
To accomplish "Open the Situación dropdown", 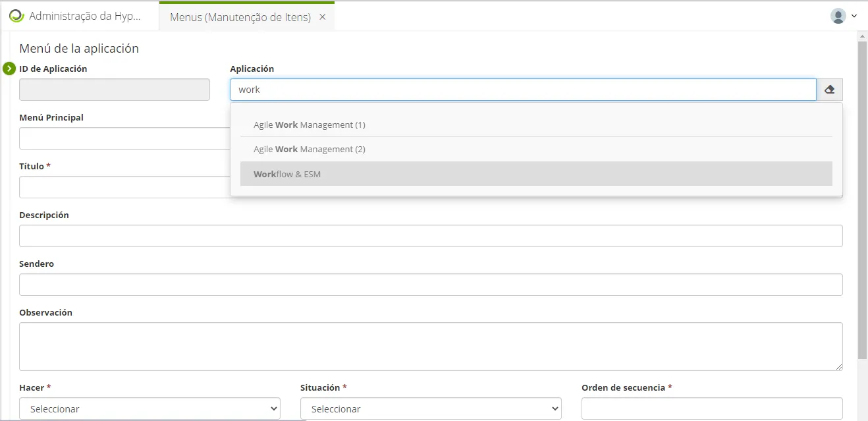I will (431, 408).
